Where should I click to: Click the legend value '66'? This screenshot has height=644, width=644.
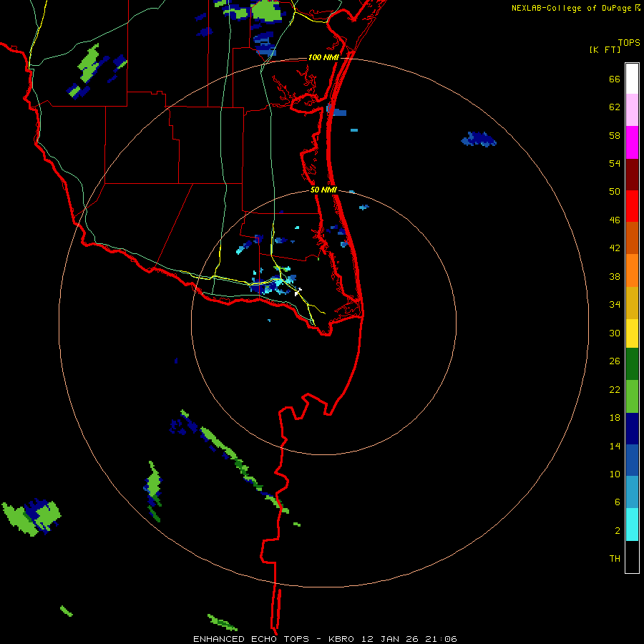click(615, 79)
